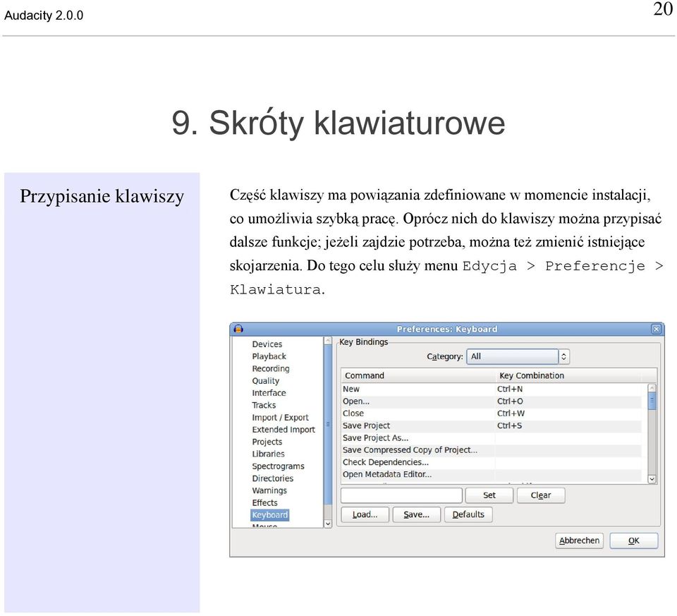Select Save Compressed Copy of Project... row

point(492,449)
